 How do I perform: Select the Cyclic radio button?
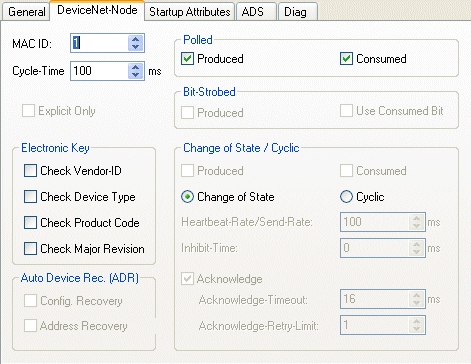pyautogui.click(x=346, y=197)
